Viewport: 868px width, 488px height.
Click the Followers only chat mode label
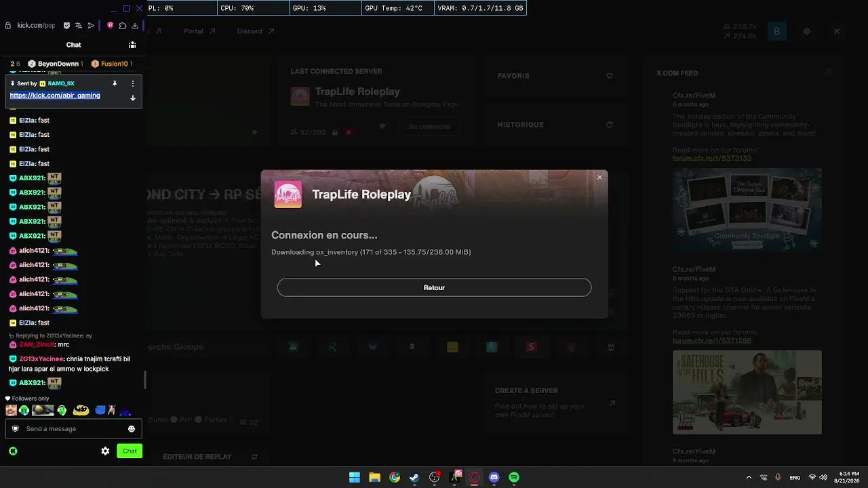(27, 399)
